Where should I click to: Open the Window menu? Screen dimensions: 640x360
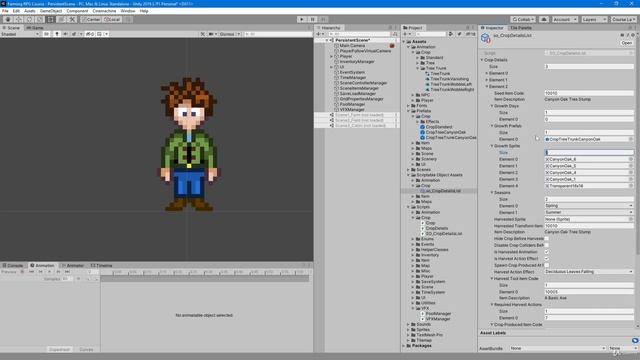coord(128,11)
